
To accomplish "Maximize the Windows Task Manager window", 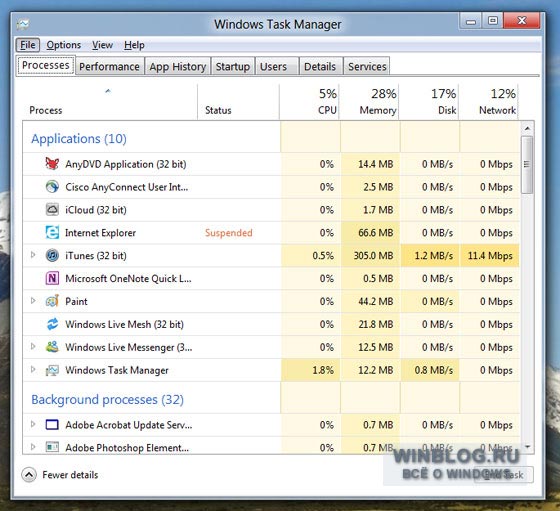I will coord(492,21).
